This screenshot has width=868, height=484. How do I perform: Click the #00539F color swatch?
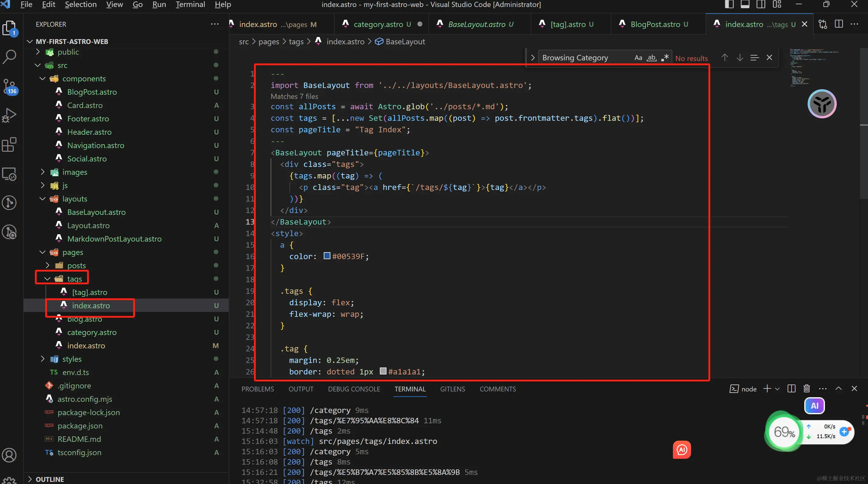[x=327, y=256]
